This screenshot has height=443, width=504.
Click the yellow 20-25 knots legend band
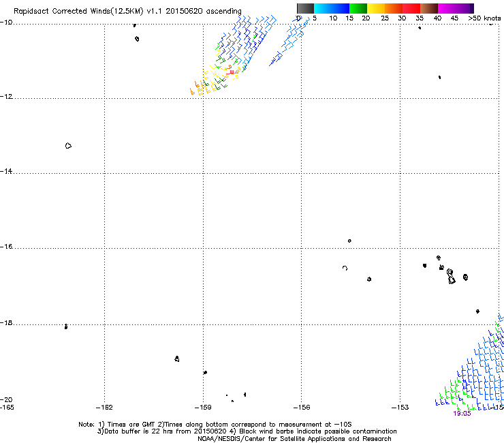(376, 8)
